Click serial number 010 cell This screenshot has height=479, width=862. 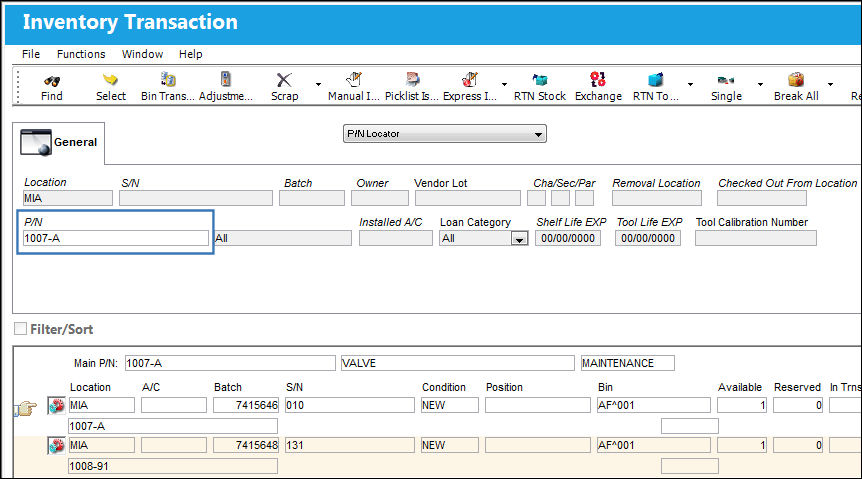350,405
